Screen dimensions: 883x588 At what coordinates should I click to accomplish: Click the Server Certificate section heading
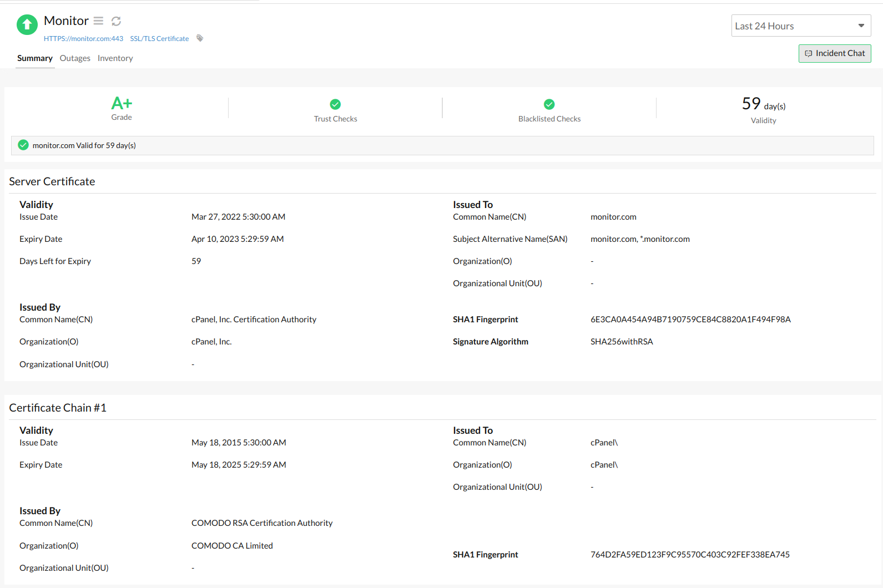[x=52, y=181]
